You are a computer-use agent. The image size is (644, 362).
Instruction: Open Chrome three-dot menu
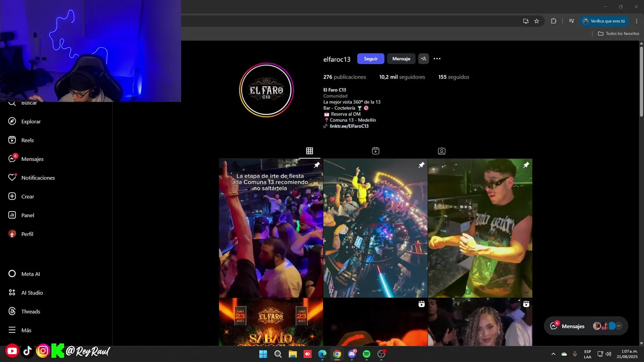(x=636, y=21)
